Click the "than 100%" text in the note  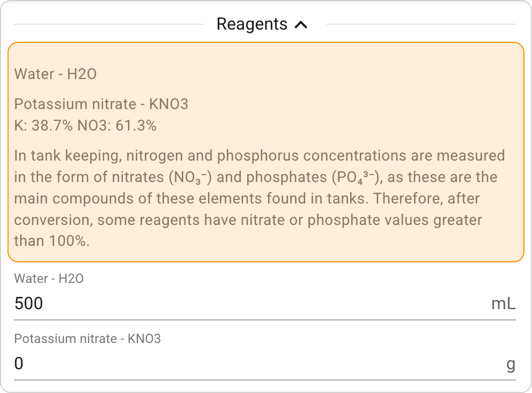[52, 241]
